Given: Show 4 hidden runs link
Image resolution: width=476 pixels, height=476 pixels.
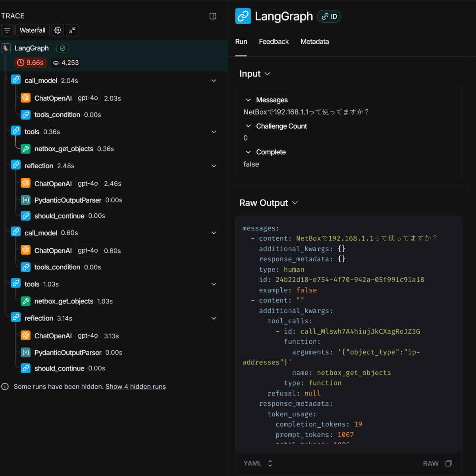Looking at the screenshot, I should point(136,387).
